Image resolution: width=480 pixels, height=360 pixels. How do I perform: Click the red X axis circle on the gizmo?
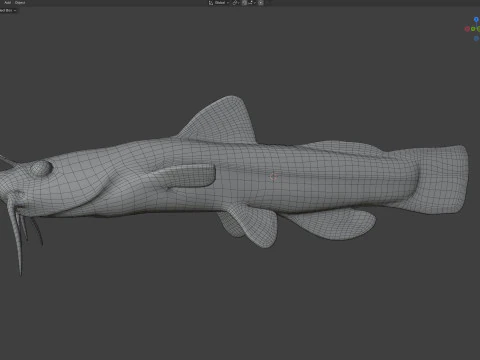tap(467, 29)
